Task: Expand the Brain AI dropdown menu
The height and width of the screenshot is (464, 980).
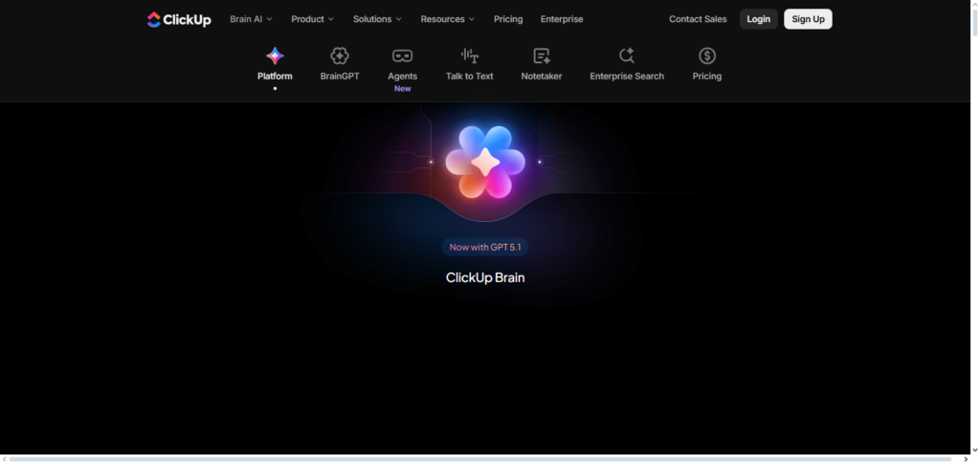Action: click(252, 19)
